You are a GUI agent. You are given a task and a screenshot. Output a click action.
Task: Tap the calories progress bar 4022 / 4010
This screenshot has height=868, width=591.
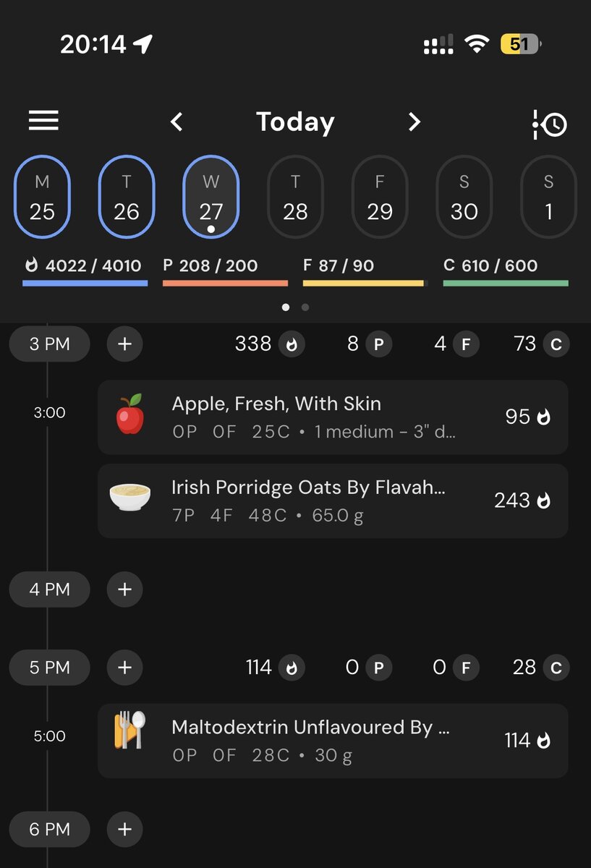[x=85, y=273]
